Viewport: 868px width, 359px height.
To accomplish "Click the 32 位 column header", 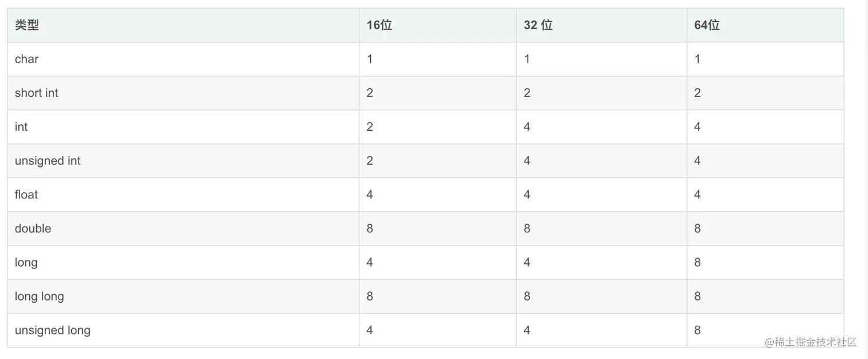I will [538, 25].
